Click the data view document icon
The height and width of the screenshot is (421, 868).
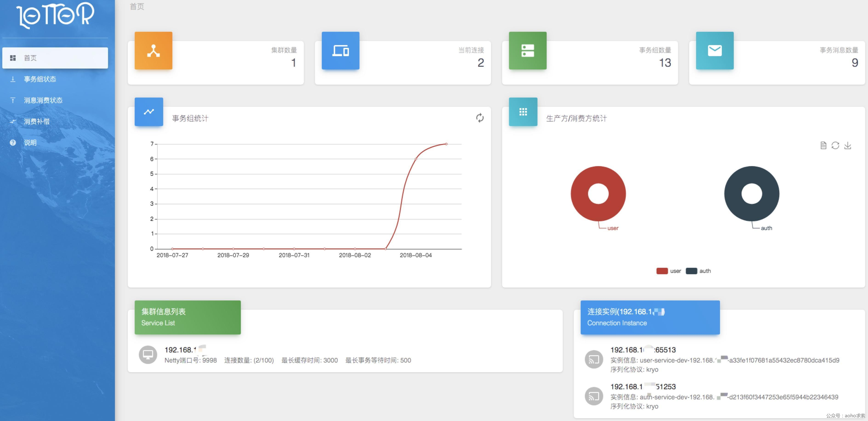[823, 145]
